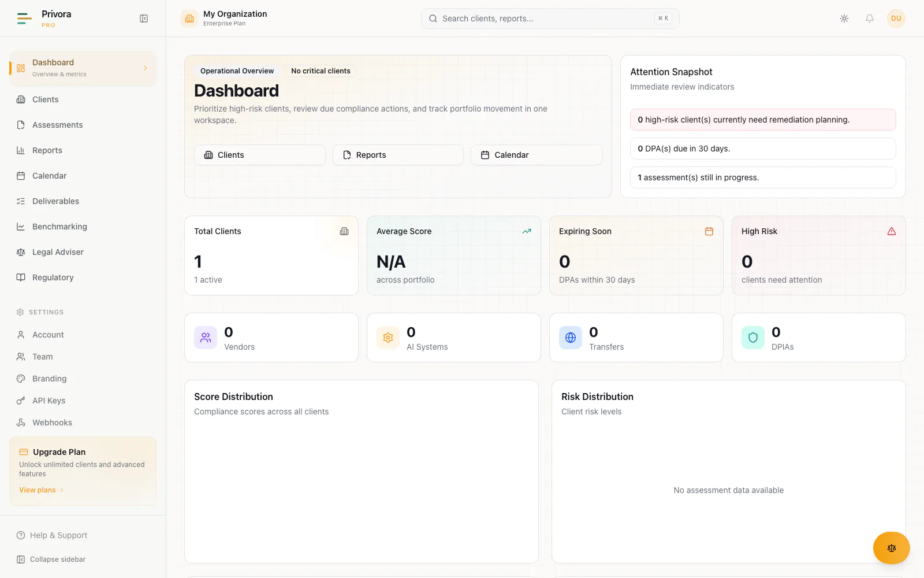
Task: Toggle sidebar panel icon next to Privora
Action: [144, 18]
